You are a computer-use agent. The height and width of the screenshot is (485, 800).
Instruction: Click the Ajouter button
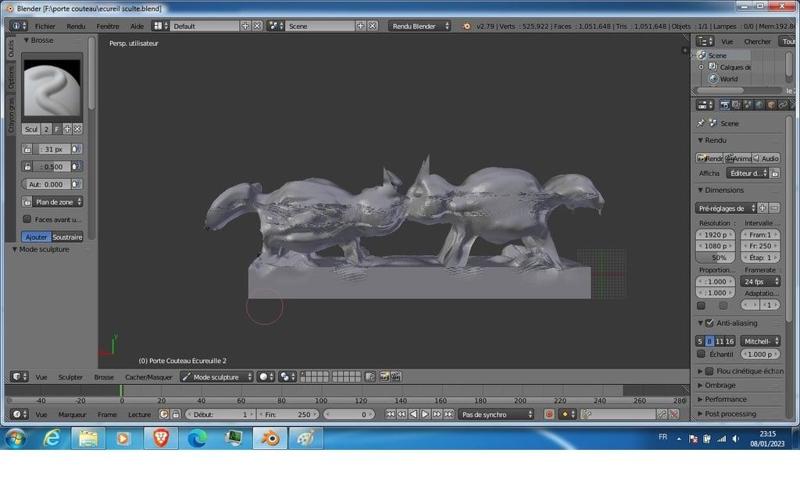pos(36,237)
